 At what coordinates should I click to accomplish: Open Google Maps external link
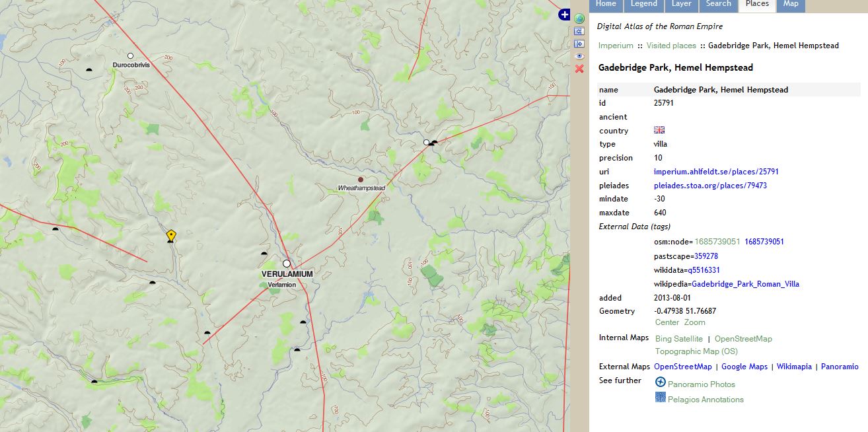tap(744, 367)
